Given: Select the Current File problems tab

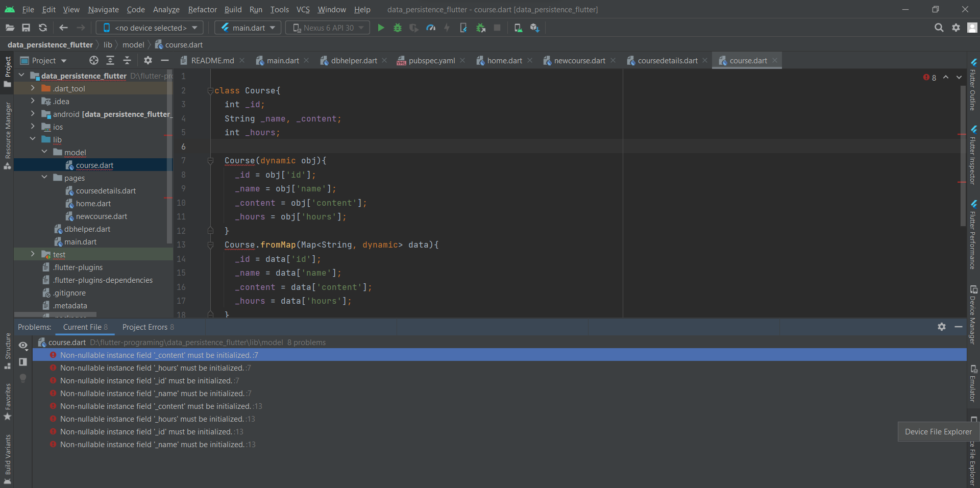Looking at the screenshot, I should [x=85, y=327].
